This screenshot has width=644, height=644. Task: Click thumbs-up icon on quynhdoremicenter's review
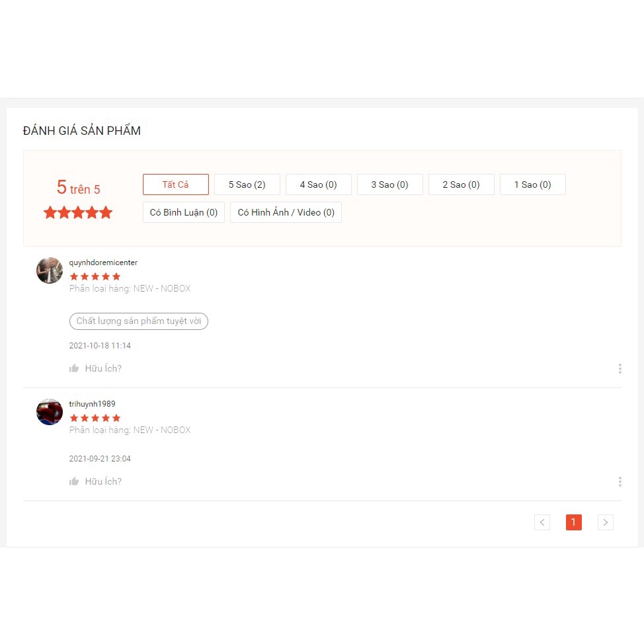[74, 368]
